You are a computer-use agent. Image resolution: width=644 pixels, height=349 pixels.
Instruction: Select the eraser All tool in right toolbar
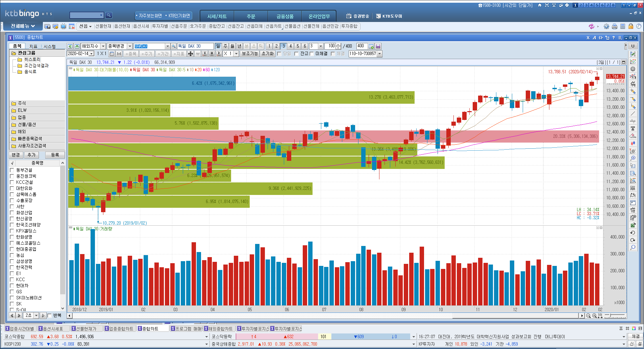633,136
